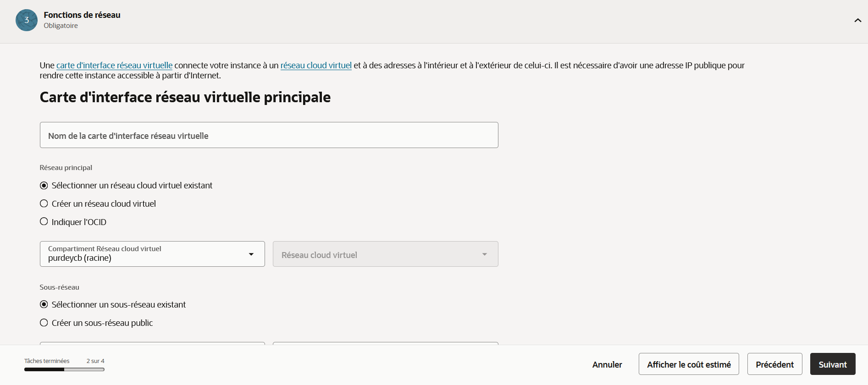Choose Créer un réseau cloud virtuel
The height and width of the screenshot is (385, 868).
click(44, 203)
